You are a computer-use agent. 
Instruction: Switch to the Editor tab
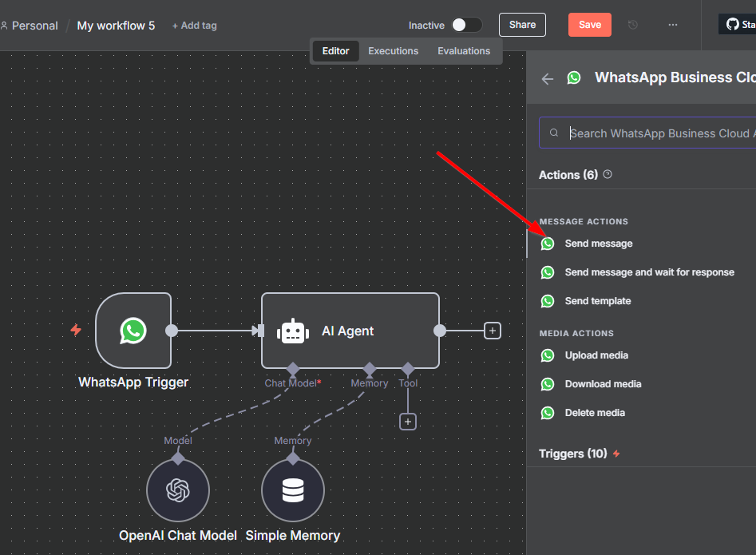point(335,51)
